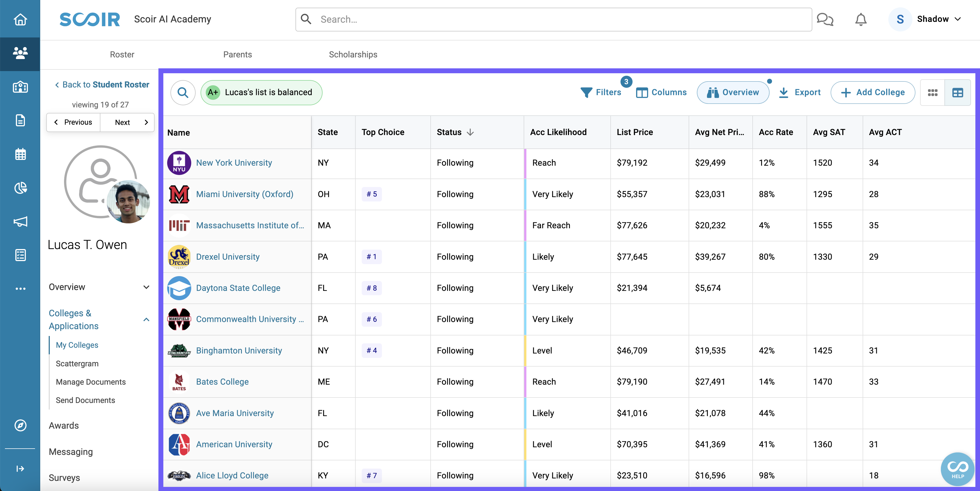Go to next student
Image resolution: width=980 pixels, height=491 pixels.
click(x=127, y=122)
